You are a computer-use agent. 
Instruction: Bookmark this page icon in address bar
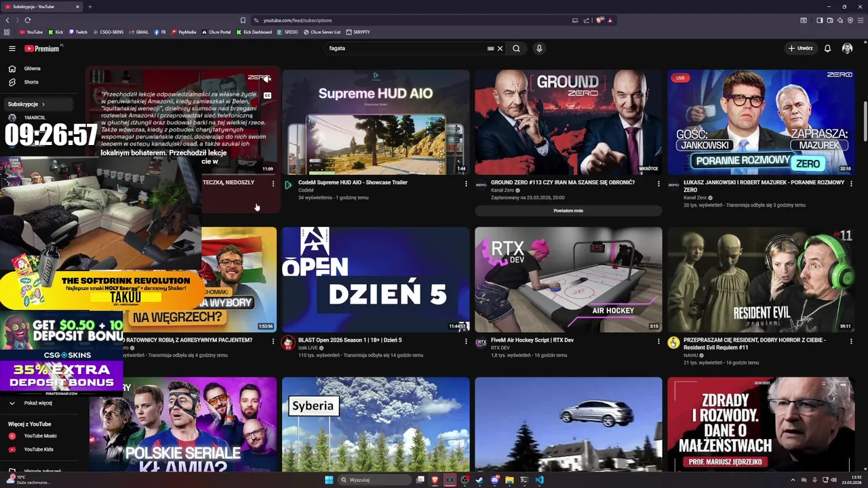tap(243, 20)
